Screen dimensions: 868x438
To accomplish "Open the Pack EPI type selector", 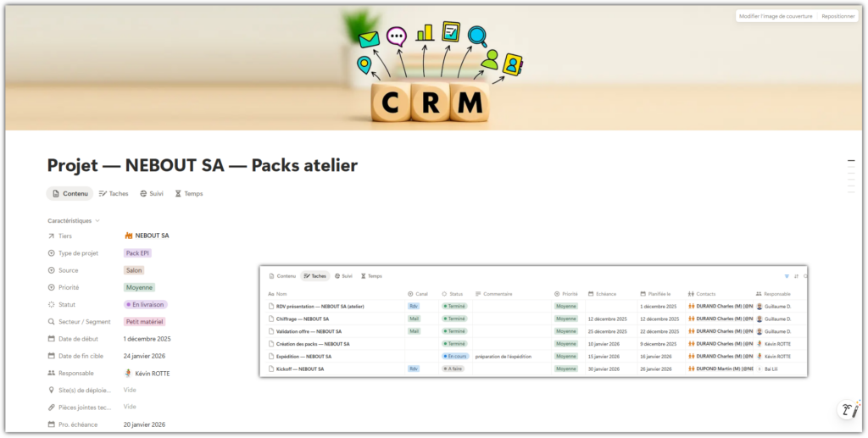I will [x=137, y=253].
